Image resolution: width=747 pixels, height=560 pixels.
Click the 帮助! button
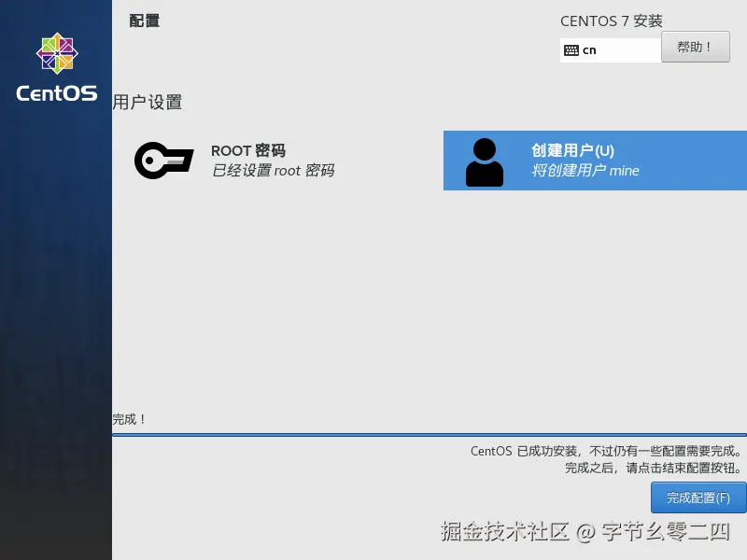(x=696, y=47)
